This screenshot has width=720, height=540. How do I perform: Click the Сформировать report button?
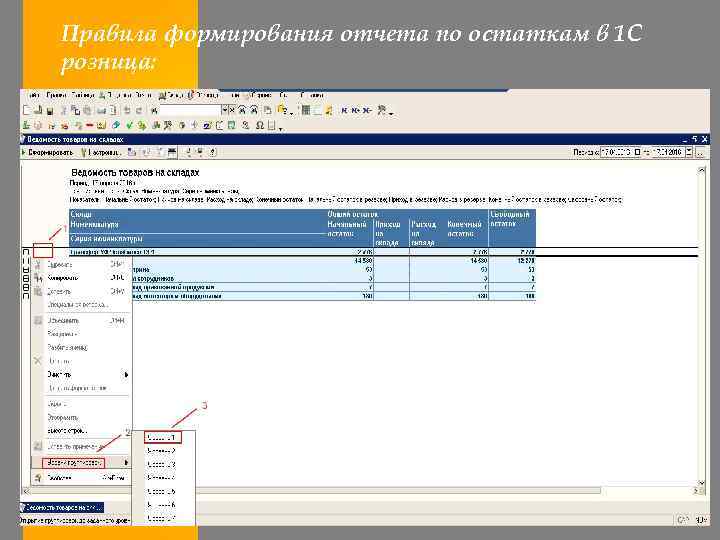48,152
